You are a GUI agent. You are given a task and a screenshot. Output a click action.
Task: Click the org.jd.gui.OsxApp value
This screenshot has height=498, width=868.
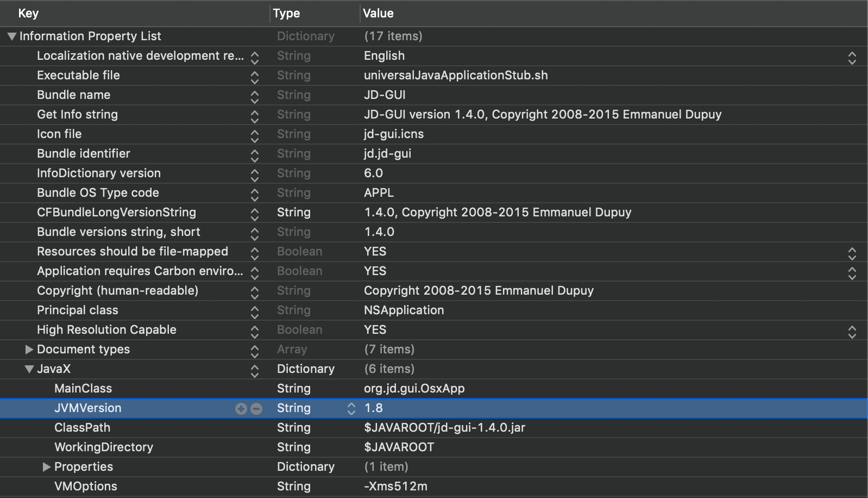coord(414,389)
